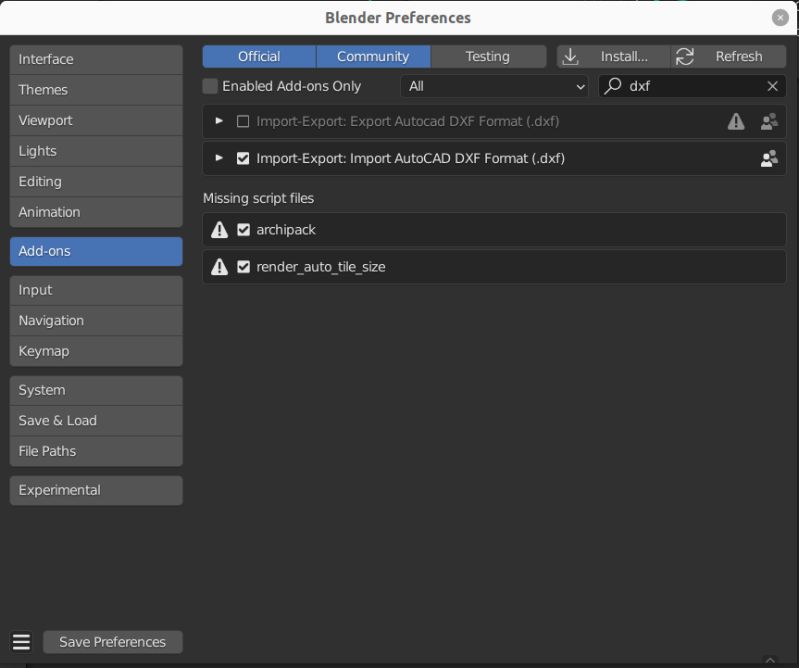Click community icon on Export Autocad DXF row
The height and width of the screenshot is (668, 799).
pos(769,122)
